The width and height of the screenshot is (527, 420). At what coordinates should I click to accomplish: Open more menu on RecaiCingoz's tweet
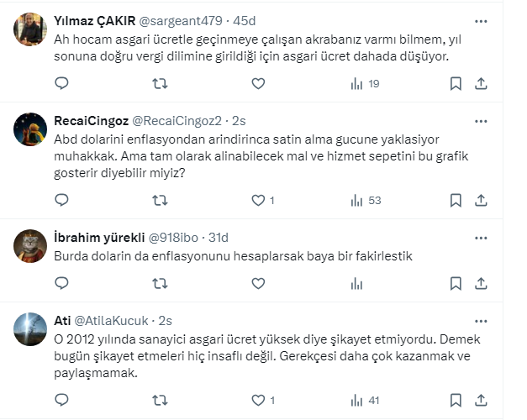480,121
